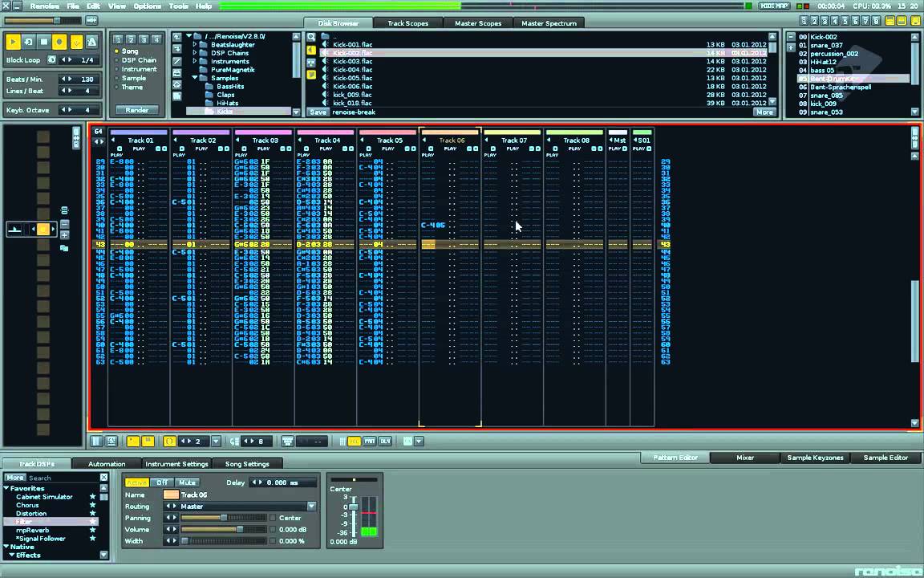Click the home folder icon in browser
Viewport: 924px width, 578px height.
pos(176,85)
